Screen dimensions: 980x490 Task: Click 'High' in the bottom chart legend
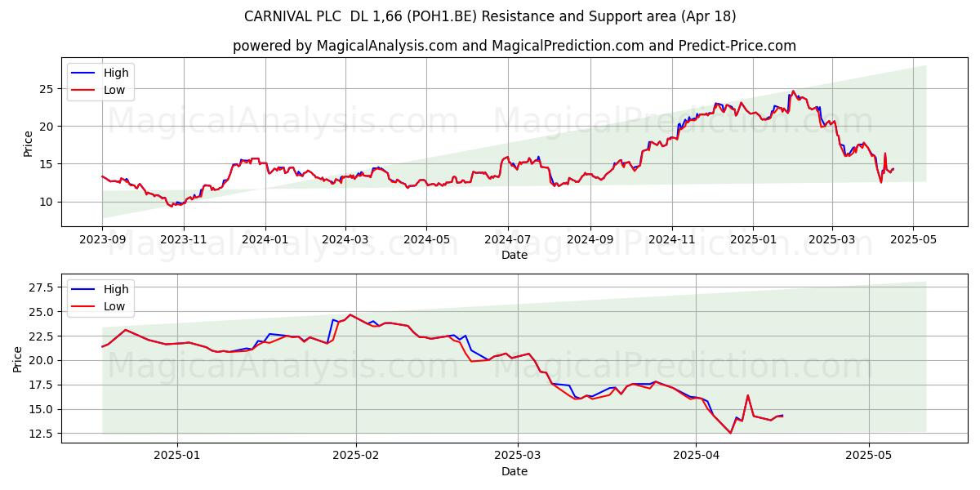(116, 289)
